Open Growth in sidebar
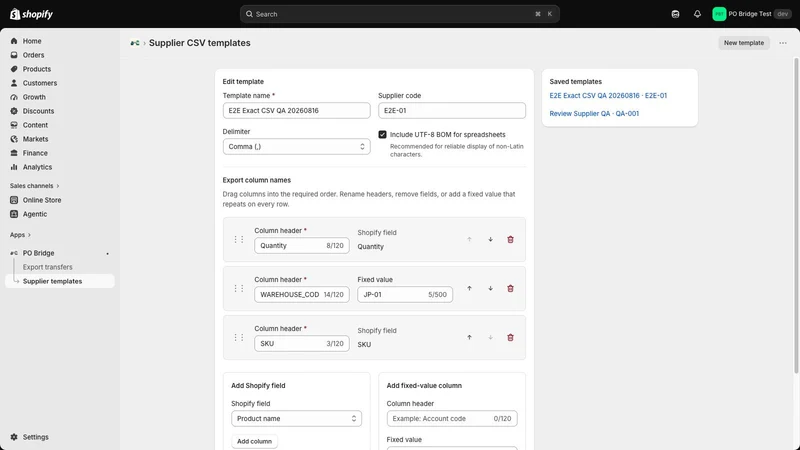 [x=34, y=97]
